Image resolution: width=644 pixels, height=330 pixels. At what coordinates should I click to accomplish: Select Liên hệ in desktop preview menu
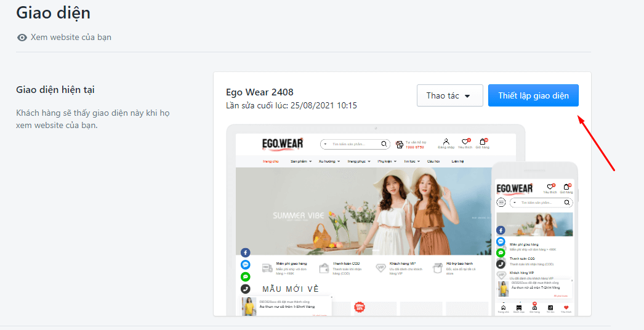click(x=457, y=161)
